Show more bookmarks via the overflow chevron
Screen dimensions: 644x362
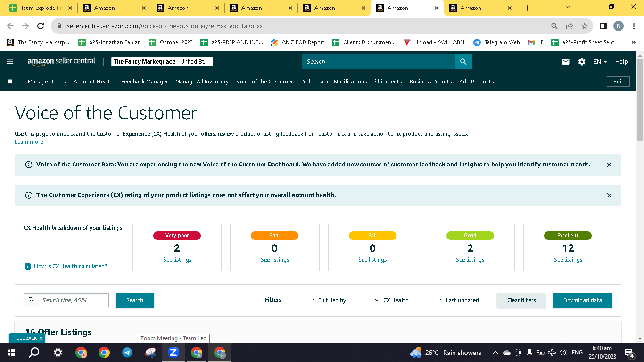point(633,42)
